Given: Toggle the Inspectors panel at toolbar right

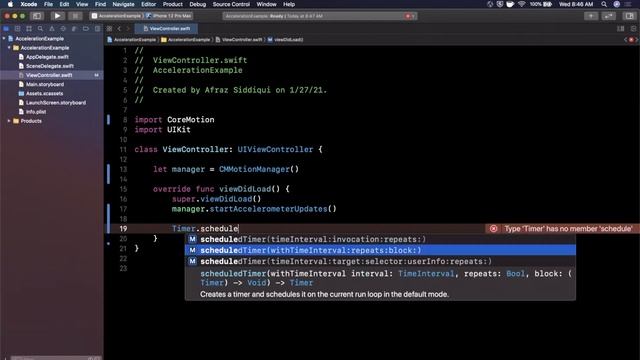Looking at the screenshot, I should 629,16.
